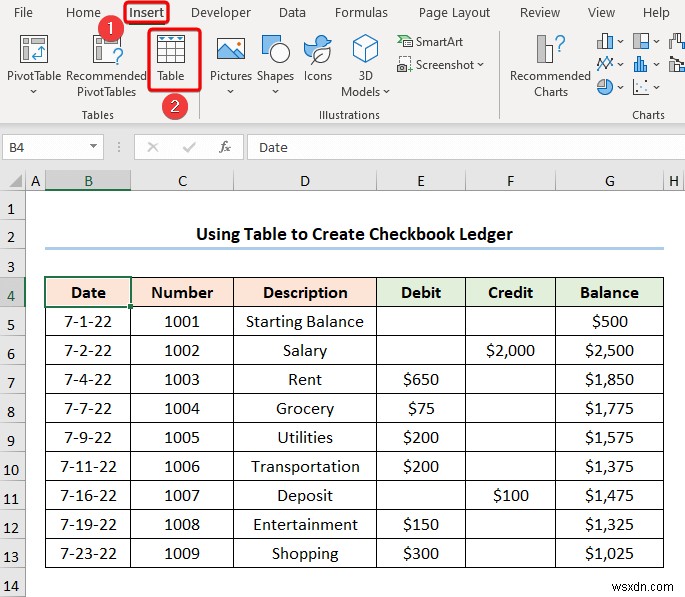Switch to the Developer tab

[221, 13]
